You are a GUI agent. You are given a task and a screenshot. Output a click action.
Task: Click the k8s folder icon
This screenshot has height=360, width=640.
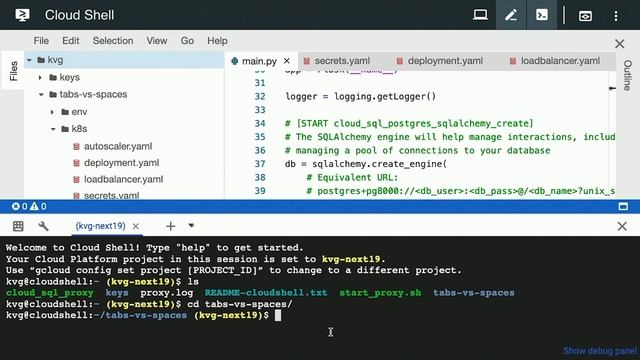(x=65, y=129)
